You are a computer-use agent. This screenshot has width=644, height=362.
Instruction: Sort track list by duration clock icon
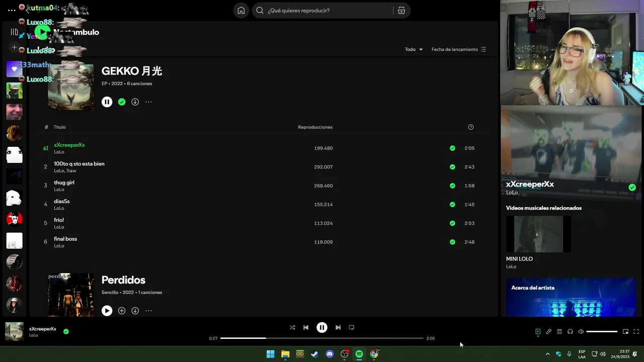click(x=471, y=127)
